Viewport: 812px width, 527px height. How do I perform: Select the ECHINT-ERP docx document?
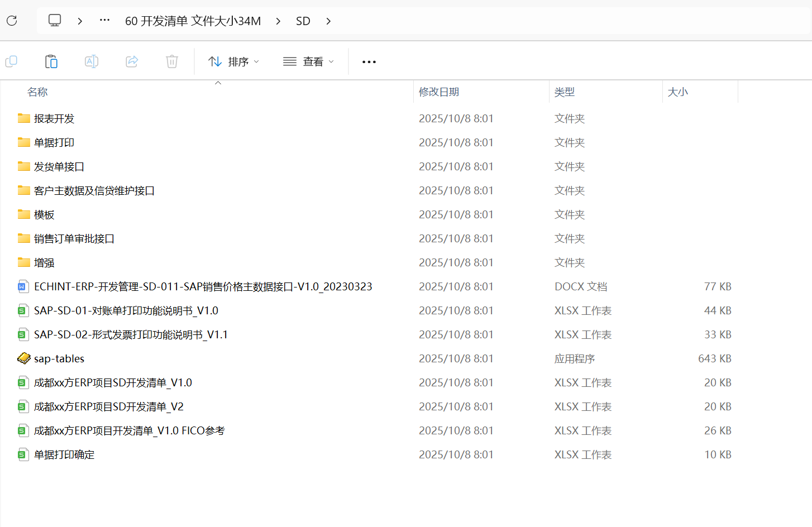[x=203, y=286]
